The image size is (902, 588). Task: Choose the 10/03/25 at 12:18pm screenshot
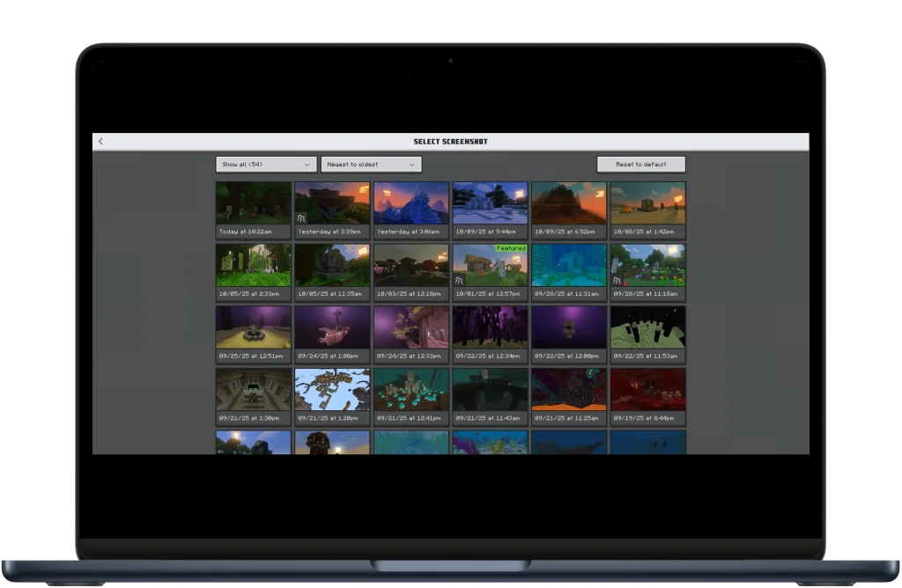411,273
